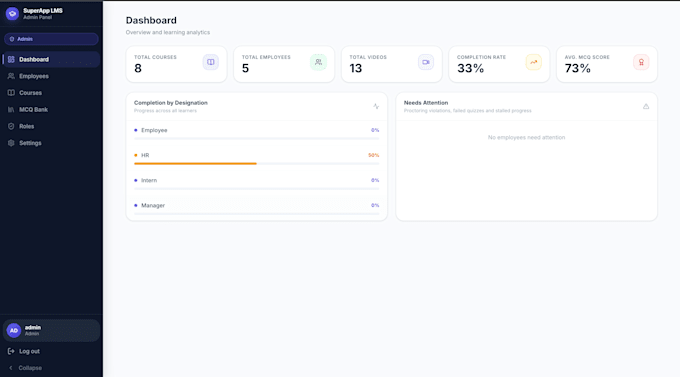Open the admin user profile card
680x377 pixels.
tap(51, 331)
